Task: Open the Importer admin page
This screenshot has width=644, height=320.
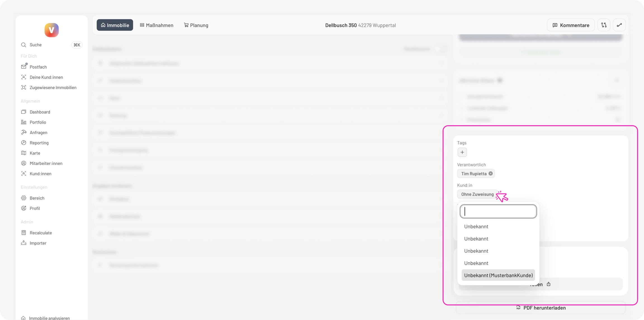Action: [x=38, y=243]
